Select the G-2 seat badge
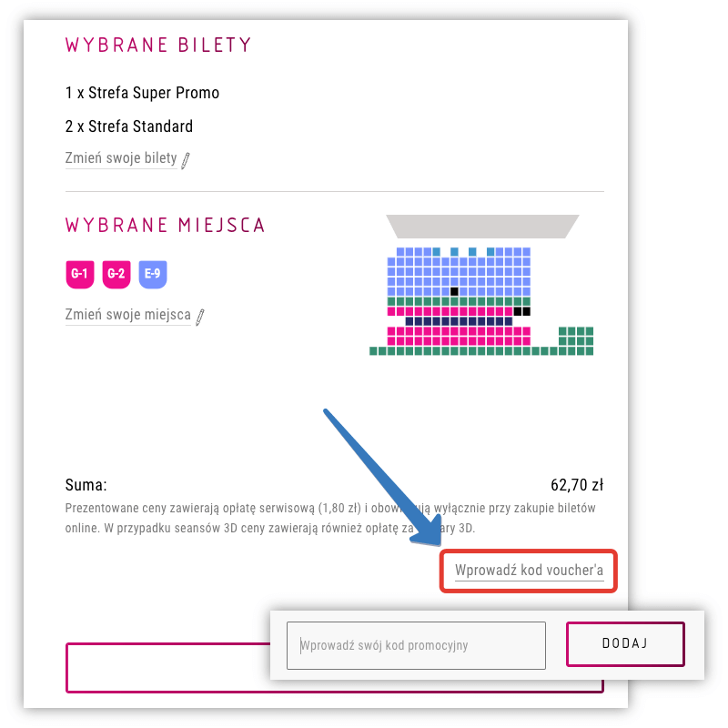This screenshot has width=728, height=728. (x=116, y=274)
